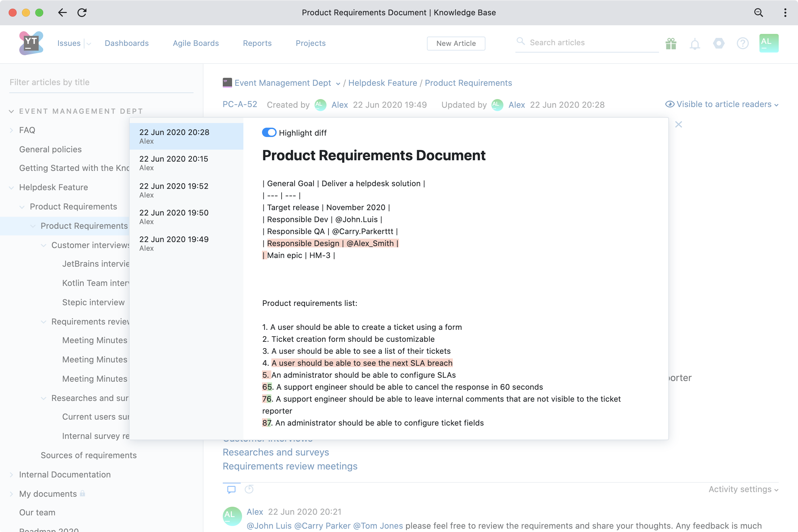The height and width of the screenshot is (532, 798).
Task: Select the 22 Jun 2020 19:52 revision
Action: point(186,190)
